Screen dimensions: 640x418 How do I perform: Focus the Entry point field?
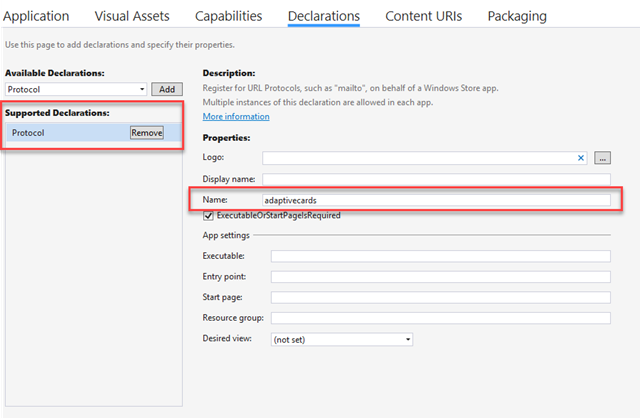pyautogui.click(x=440, y=276)
